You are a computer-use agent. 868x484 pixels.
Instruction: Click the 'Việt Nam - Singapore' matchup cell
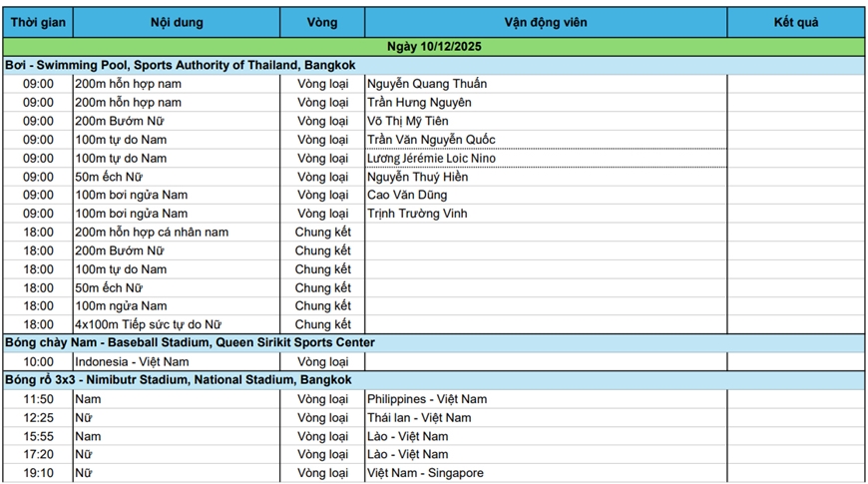[425, 473]
